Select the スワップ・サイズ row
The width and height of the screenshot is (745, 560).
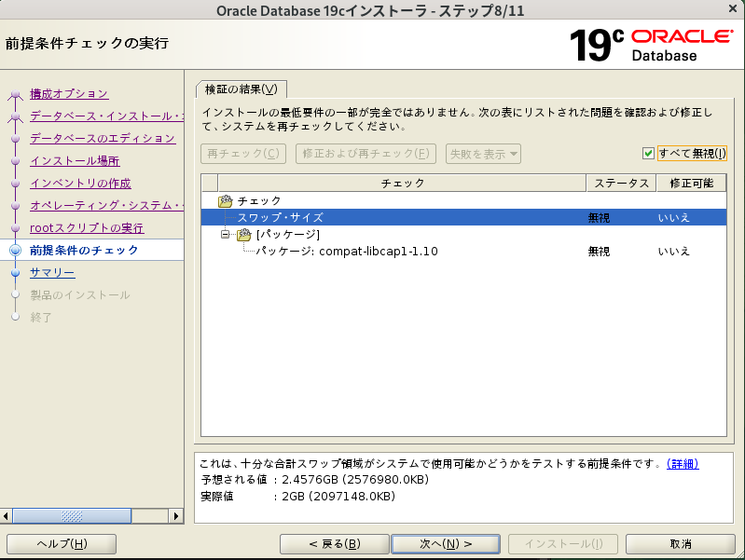(x=463, y=217)
